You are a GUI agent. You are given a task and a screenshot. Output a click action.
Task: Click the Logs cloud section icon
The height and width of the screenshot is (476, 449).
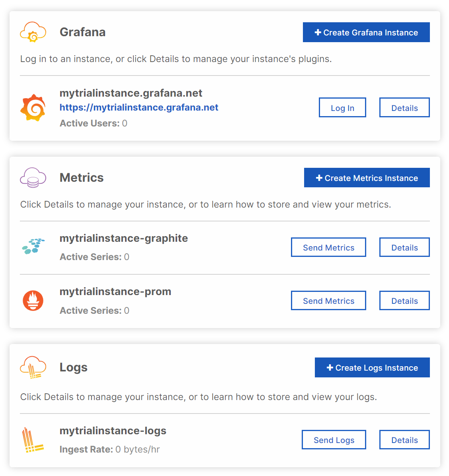tap(33, 367)
